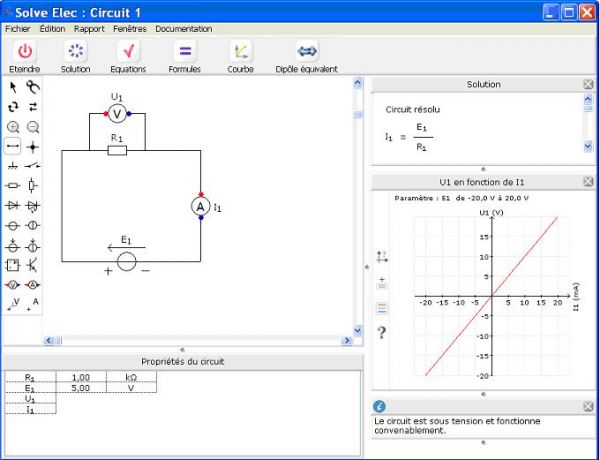Click canvas horizontal scrollbar left arrow

[x=49, y=340]
